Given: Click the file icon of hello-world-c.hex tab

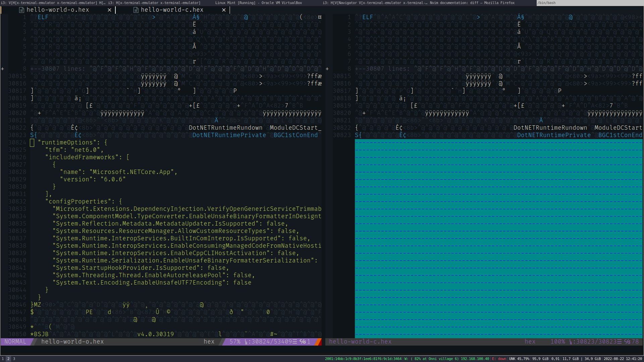Looking at the screenshot, I should 136,10.
